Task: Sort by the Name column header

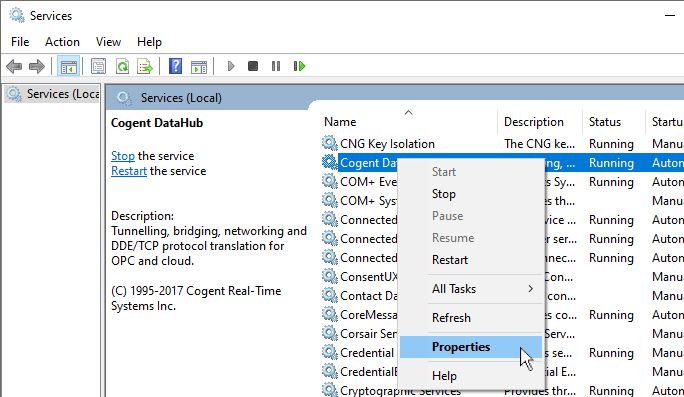Action: [409, 122]
